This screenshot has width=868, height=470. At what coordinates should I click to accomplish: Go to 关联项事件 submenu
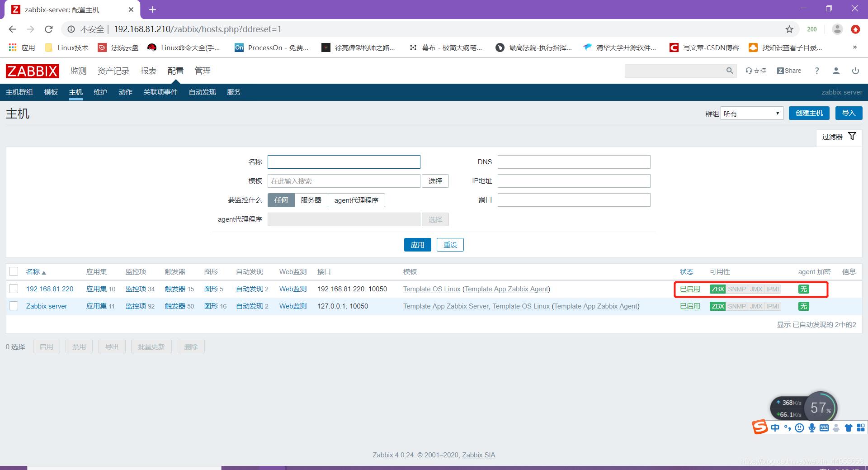(x=160, y=92)
